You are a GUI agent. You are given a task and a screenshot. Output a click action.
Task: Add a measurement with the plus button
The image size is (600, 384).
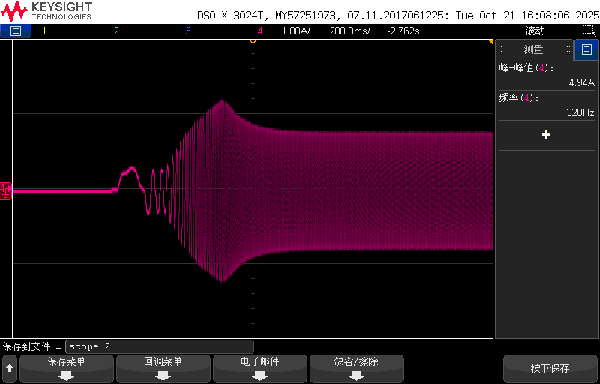click(546, 135)
